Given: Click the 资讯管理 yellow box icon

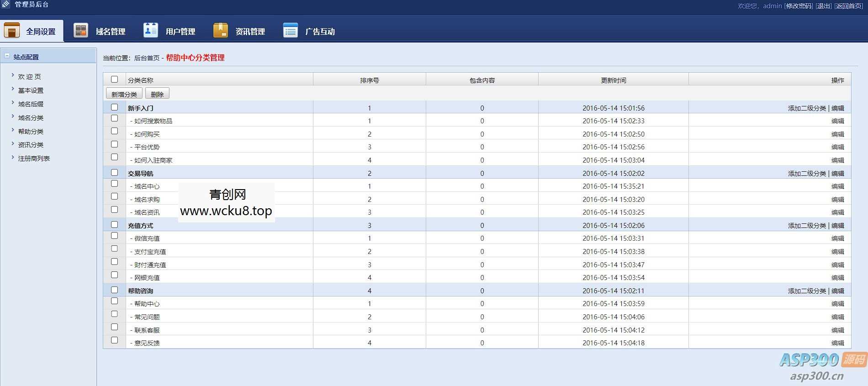Looking at the screenshot, I should (220, 31).
